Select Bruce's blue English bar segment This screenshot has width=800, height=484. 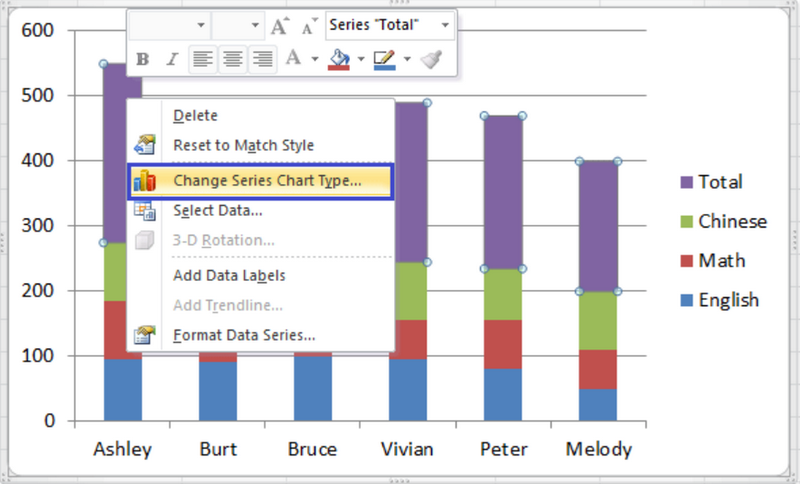click(x=313, y=389)
